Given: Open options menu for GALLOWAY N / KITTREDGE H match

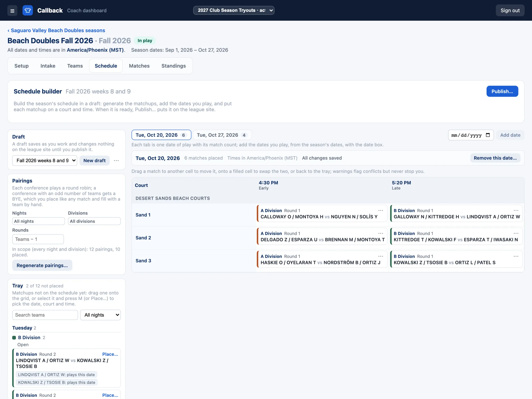Looking at the screenshot, I should tap(516, 210).
